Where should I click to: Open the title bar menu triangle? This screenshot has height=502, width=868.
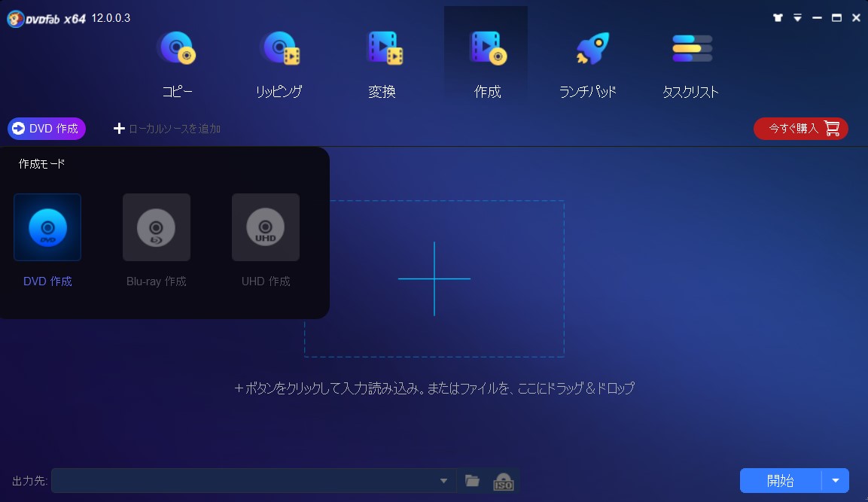click(x=797, y=18)
